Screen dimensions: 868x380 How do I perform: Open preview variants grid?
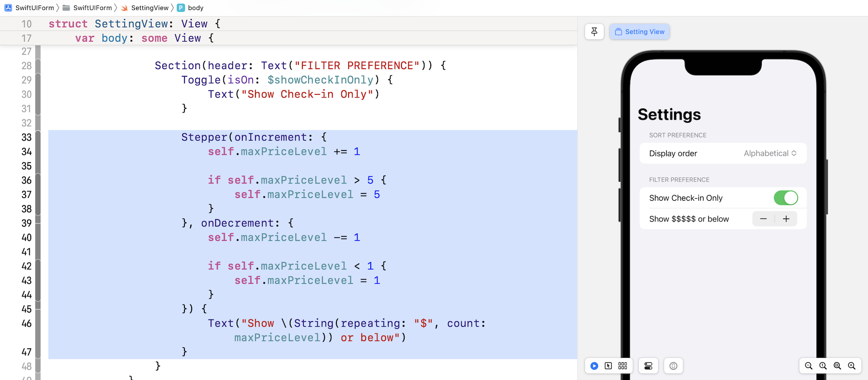pos(623,366)
